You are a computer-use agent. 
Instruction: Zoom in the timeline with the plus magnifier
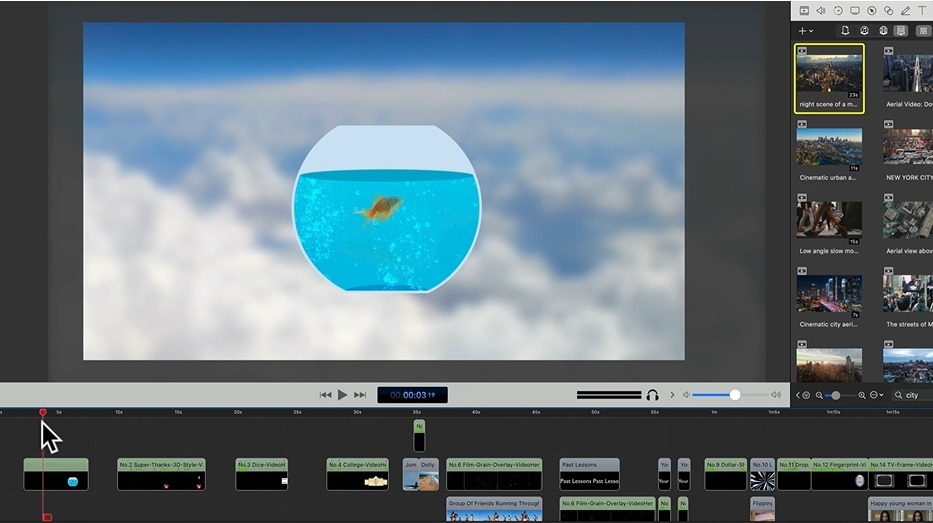[862, 395]
